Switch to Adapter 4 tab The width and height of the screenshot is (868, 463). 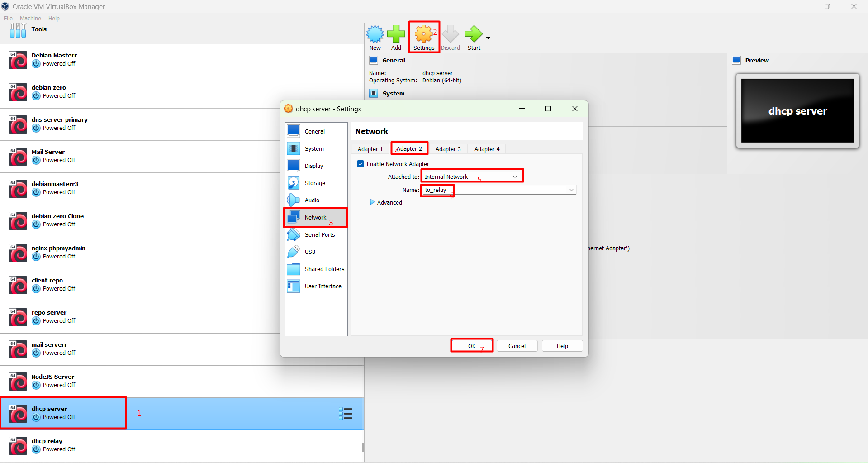[487, 149]
